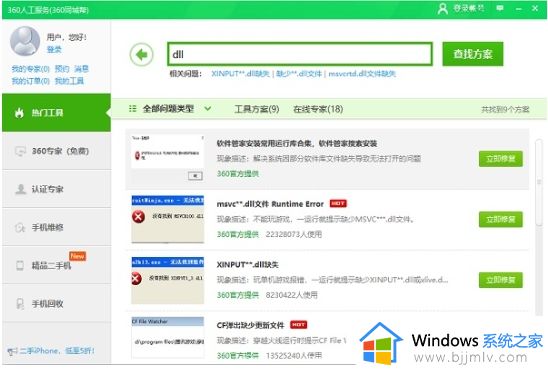
Task: Click the icon beside 手机维修
Action: coord(20,227)
